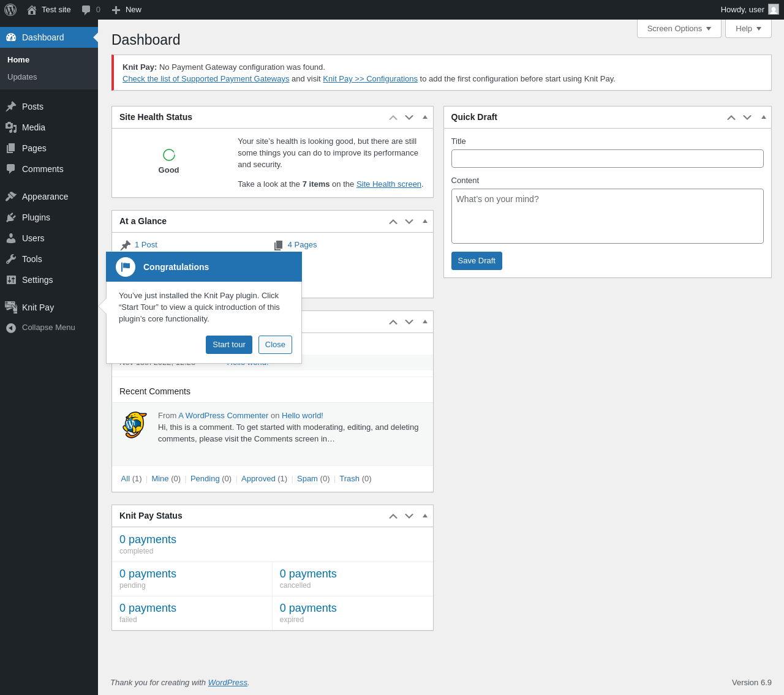Image resolution: width=784 pixels, height=695 pixels.
Task: Toggle Quick Draft panel collapse triangle
Action: click(763, 117)
